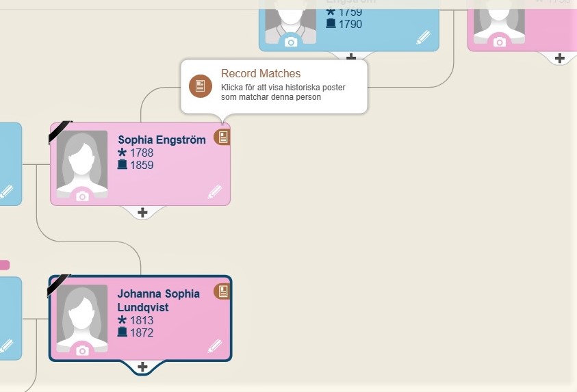Click the name Johanna Sophia Lundqvist
577x392 pixels.
point(158,300)
